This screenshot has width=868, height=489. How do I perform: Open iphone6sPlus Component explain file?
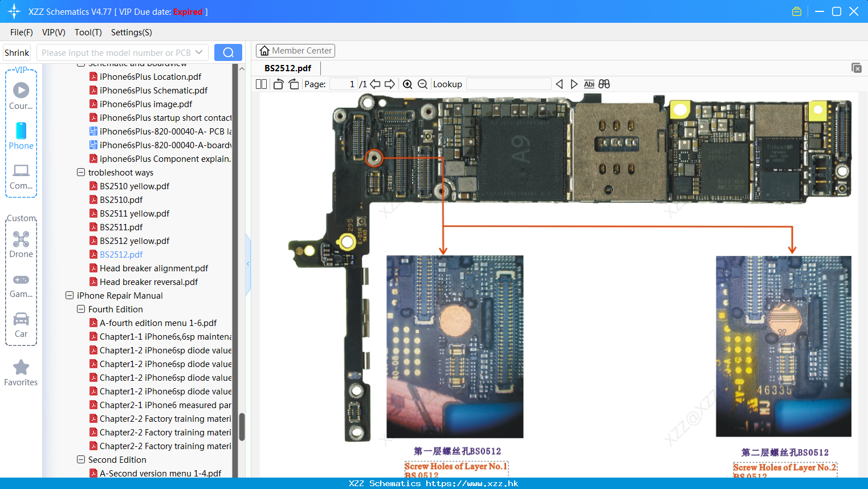coord(161,158)
